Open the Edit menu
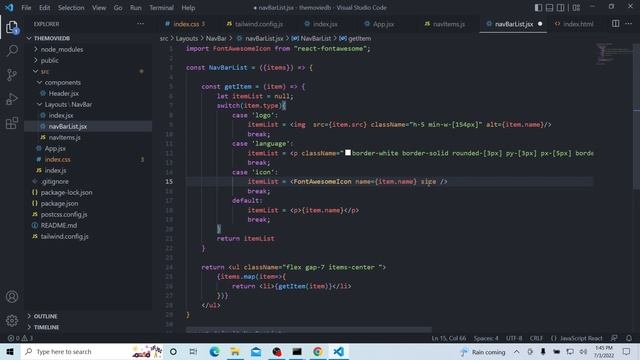 pyautogui.click(x=44, y=7)
